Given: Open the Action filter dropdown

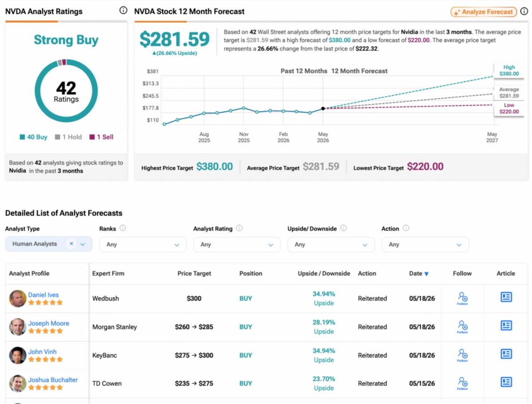Looking at the screenshot, I should pos(425,244).
